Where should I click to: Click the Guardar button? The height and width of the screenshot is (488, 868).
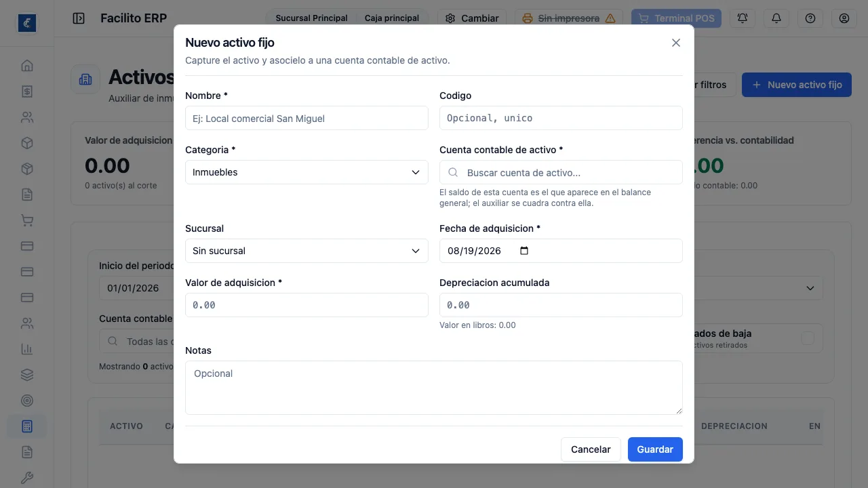click(x=655, y=449)
